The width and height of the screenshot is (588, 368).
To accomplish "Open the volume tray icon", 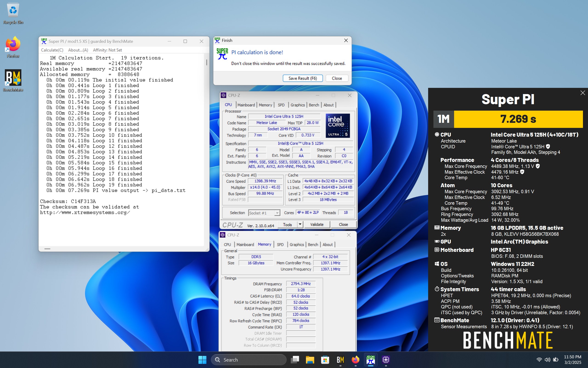I will click(547, 360).
